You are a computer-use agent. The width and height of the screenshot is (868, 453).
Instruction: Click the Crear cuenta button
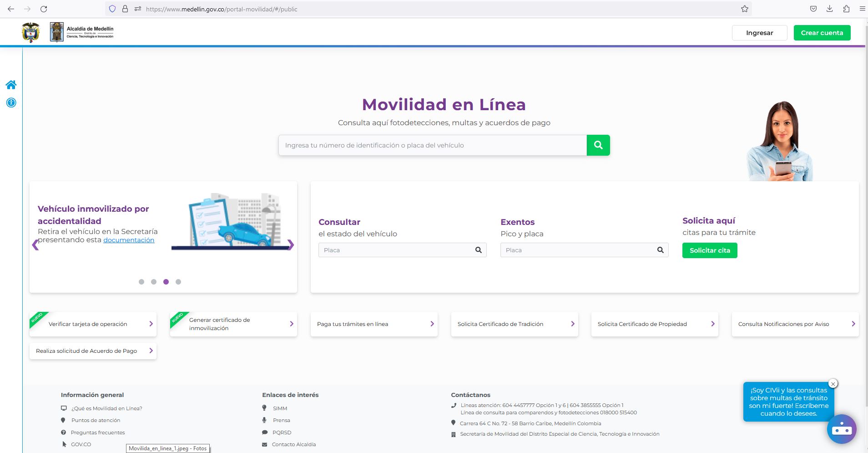tap(822, 33)
